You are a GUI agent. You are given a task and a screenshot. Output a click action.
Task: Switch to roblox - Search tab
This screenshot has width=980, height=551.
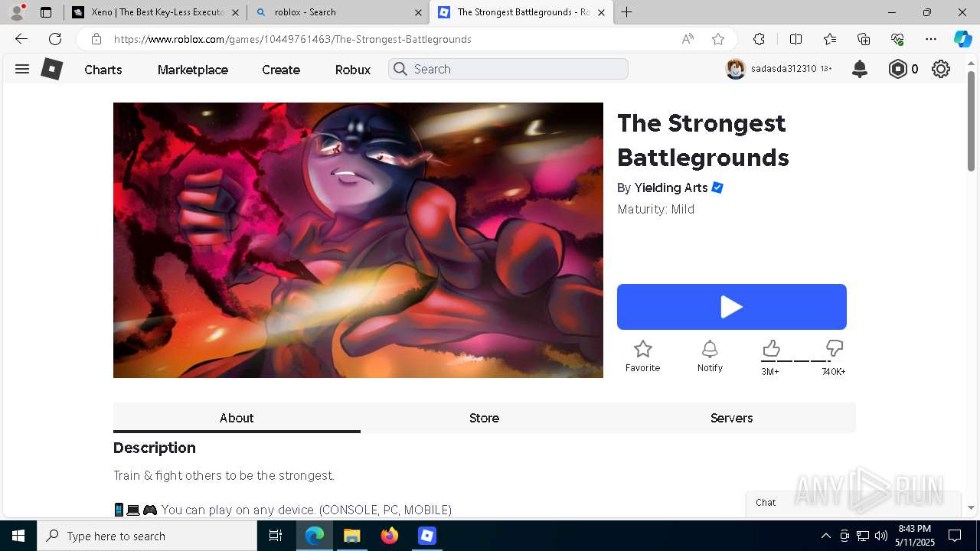(x=339, y=12)
